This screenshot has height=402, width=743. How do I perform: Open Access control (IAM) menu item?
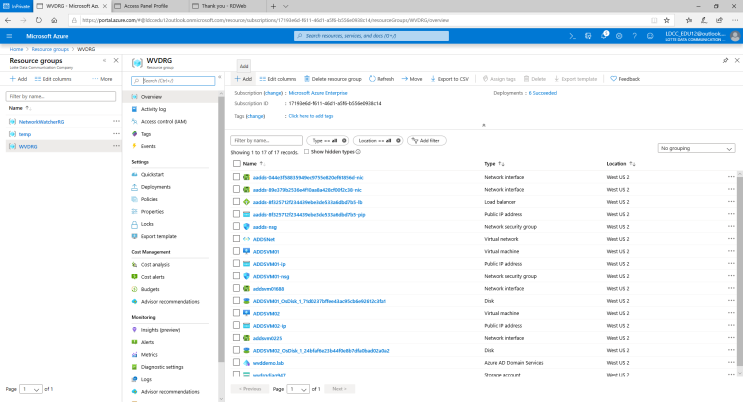[x=164, y=121]
